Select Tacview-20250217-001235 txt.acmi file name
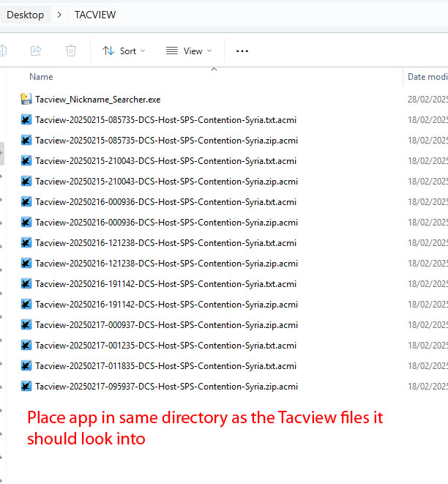Viewport: 448px width, 484px height. (x=165, y=346)
